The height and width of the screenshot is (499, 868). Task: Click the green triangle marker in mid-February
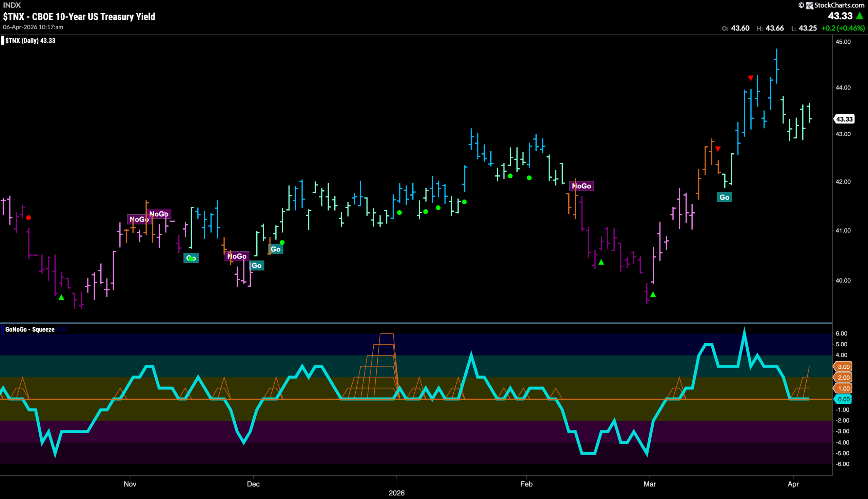601,262
